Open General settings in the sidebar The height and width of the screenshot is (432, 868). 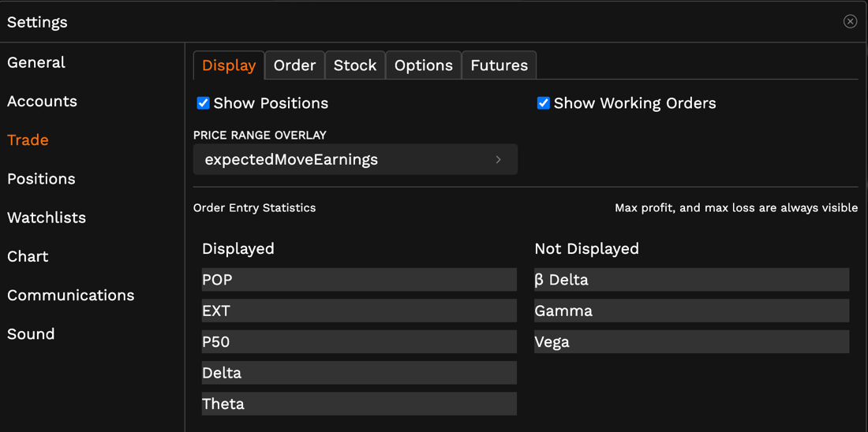tap(36, 62)
